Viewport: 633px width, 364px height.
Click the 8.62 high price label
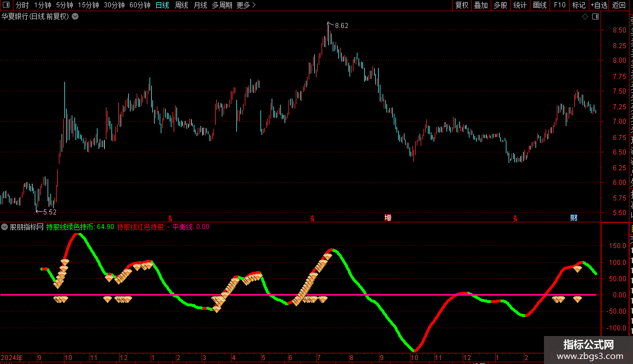tap(342, 26)
